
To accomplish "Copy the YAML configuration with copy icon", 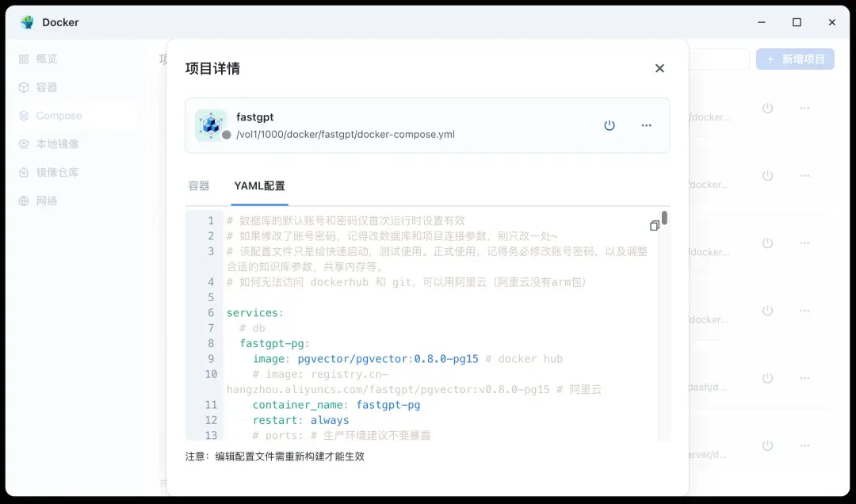I will click(x=654, y=226).
